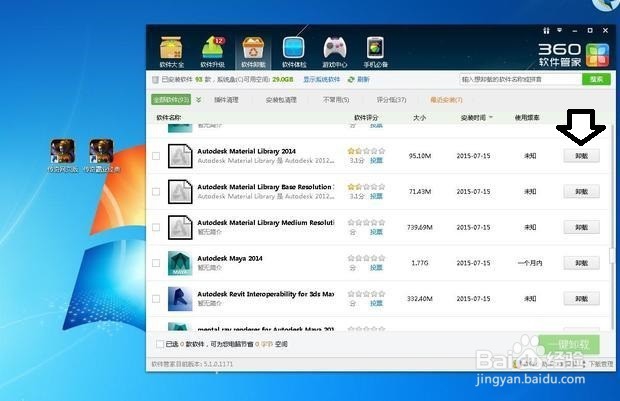Click star rating for Autodesk Material Library 2014

(x=366, y=151)
